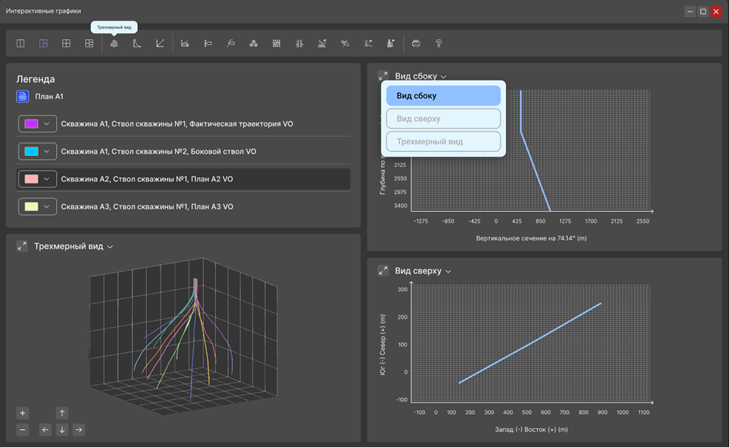Maximize the Трехмерный вид panel
729x447 pixels.
tap(22, 246)
